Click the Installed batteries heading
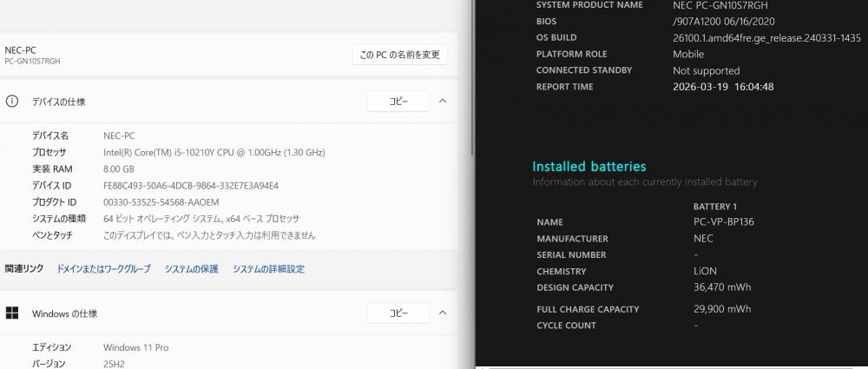This screenshot has width=868, height=369. click(x=589, y=166)
